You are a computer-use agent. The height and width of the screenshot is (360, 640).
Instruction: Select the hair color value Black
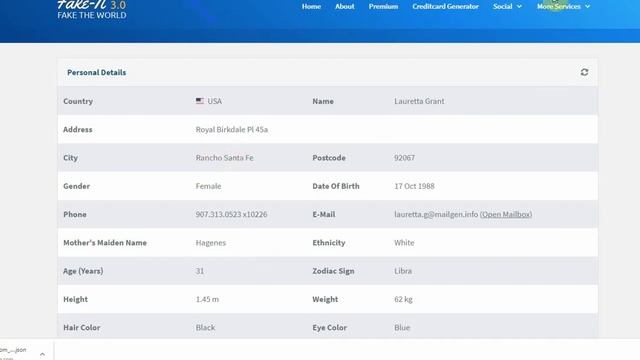205,327
